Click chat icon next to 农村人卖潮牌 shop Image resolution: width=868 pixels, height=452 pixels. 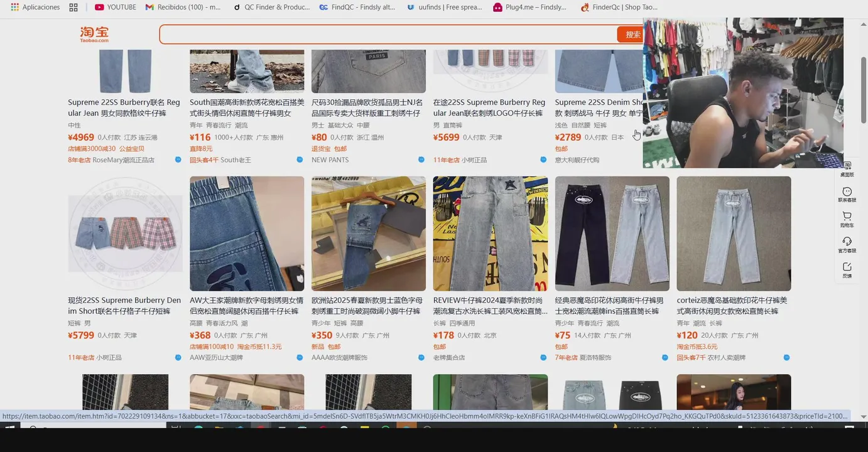click(787, 357)
